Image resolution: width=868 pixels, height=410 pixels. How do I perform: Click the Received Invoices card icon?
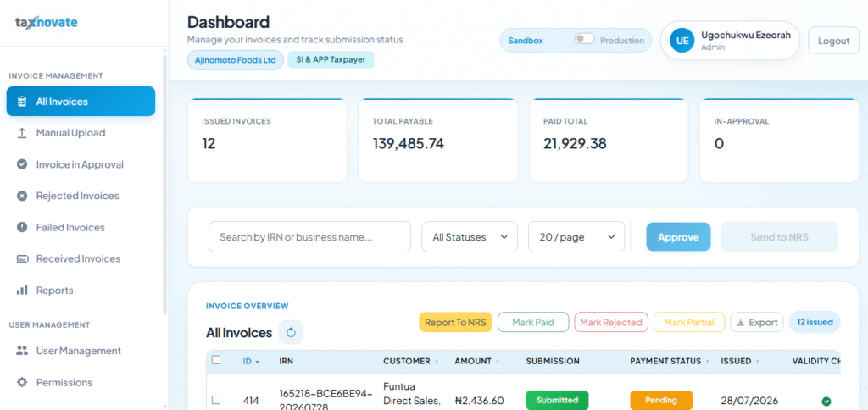coord(22,258)
